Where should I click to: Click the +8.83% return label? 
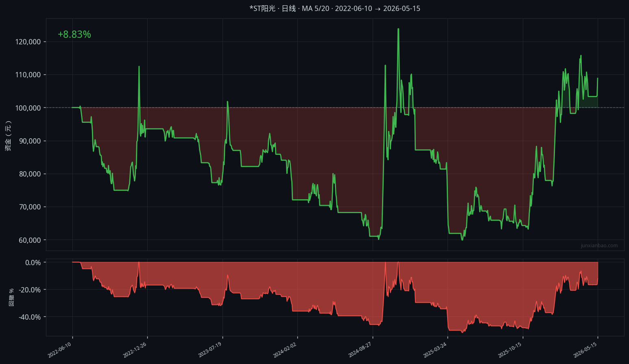74,35
